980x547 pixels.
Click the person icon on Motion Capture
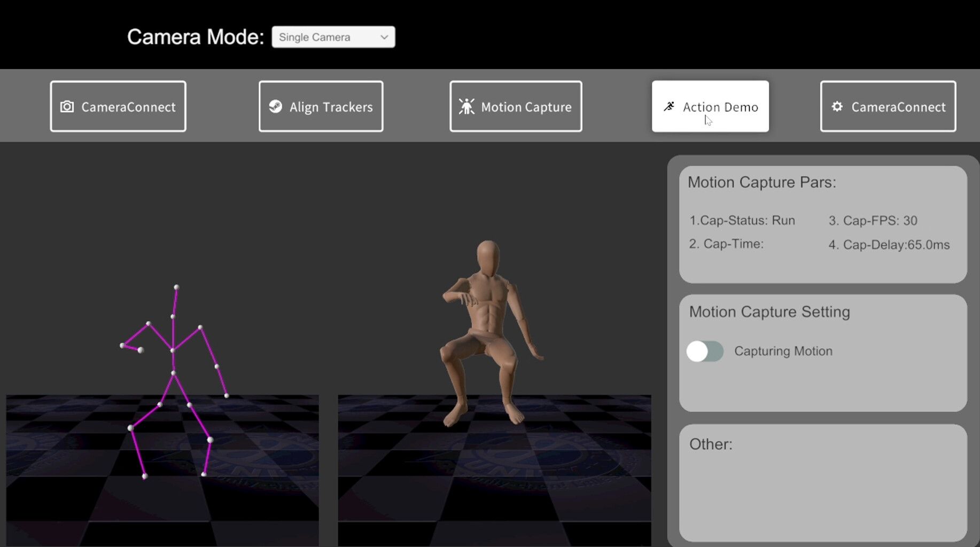pyautogui.click(x=466, y=107)
